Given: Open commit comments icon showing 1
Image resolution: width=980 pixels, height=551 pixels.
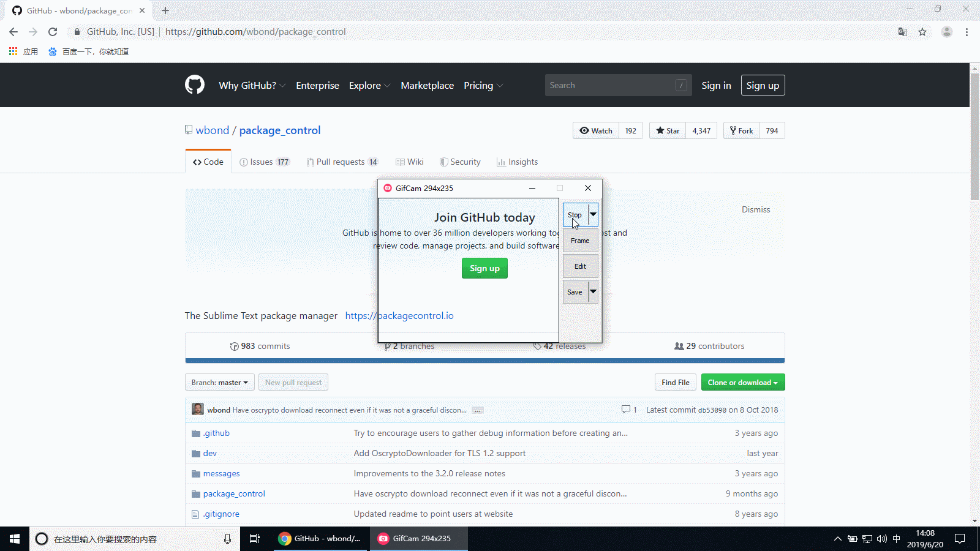Looking at the screenshot, I should 629,410.
